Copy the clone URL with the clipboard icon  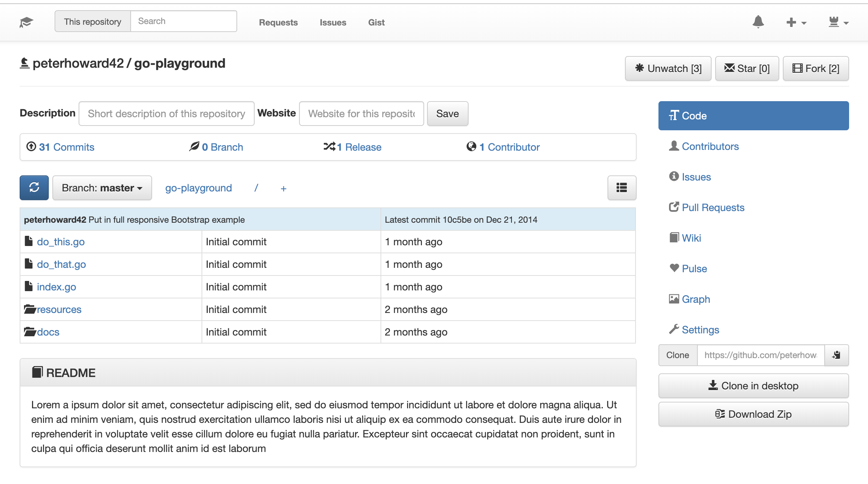tap(836, 355)
